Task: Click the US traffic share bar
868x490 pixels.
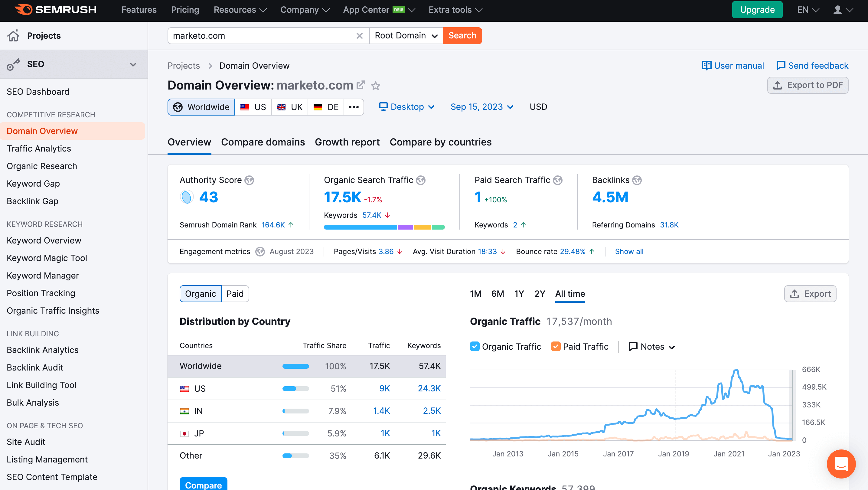Action: [x=295, y=389]
